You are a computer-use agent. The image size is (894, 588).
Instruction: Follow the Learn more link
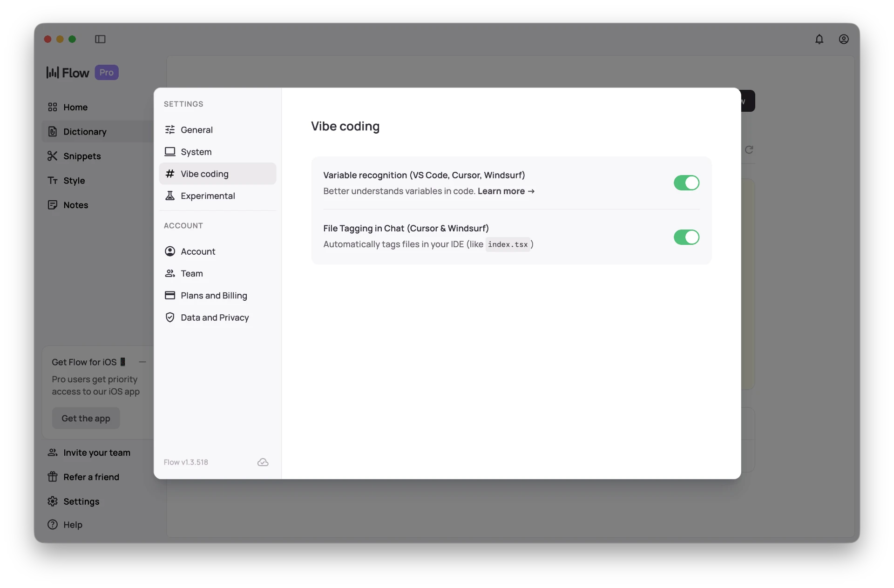pyautogui.click(x=506, y=191)
